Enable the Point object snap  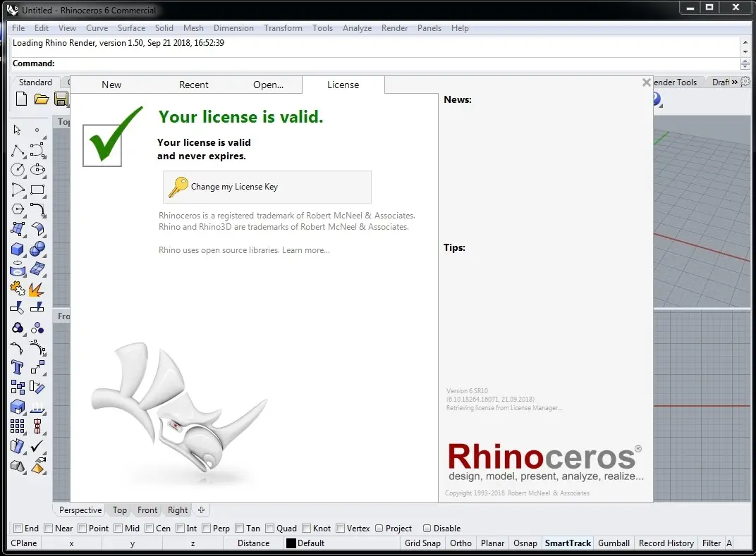[x=83, y=529]
